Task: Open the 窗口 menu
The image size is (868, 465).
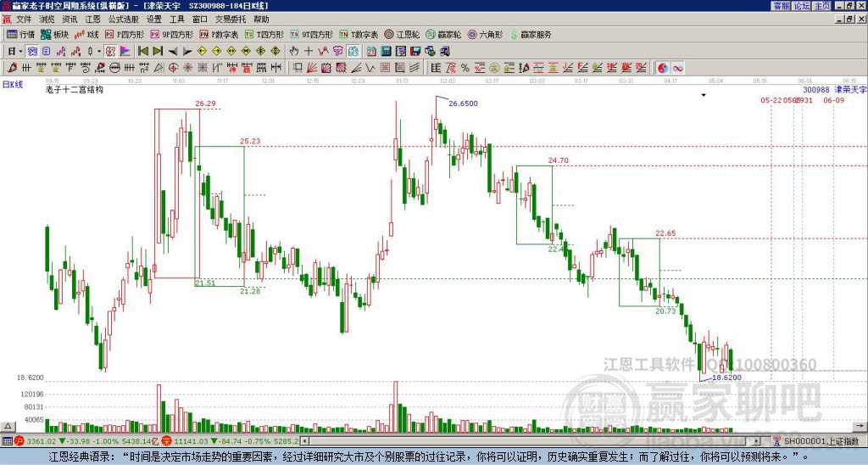Action: 199,20
